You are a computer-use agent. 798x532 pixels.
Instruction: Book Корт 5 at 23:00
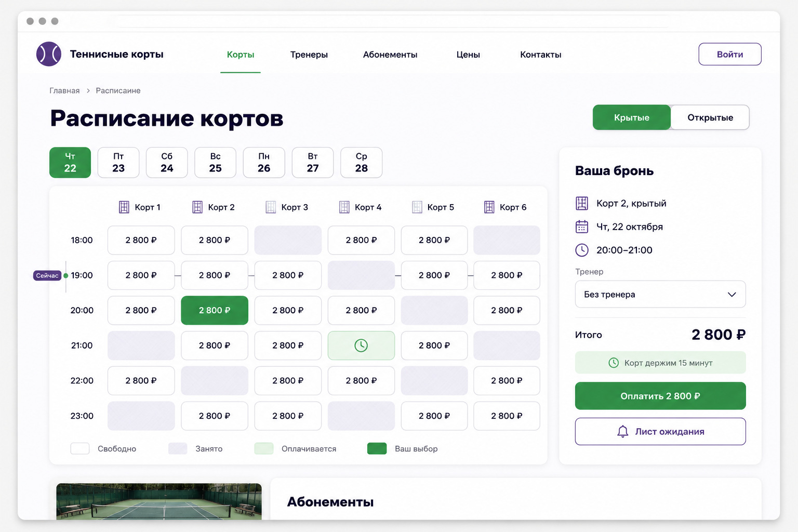pos(434,416)
